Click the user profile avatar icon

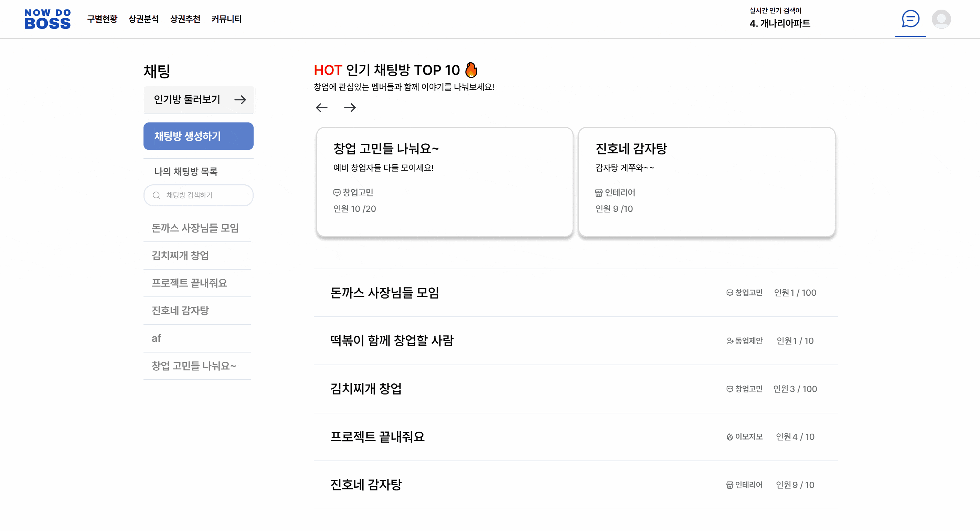941,19
